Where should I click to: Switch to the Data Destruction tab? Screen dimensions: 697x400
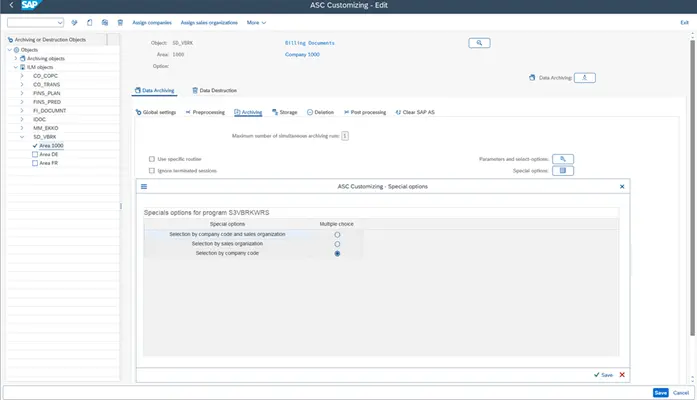tap(214, 90)
